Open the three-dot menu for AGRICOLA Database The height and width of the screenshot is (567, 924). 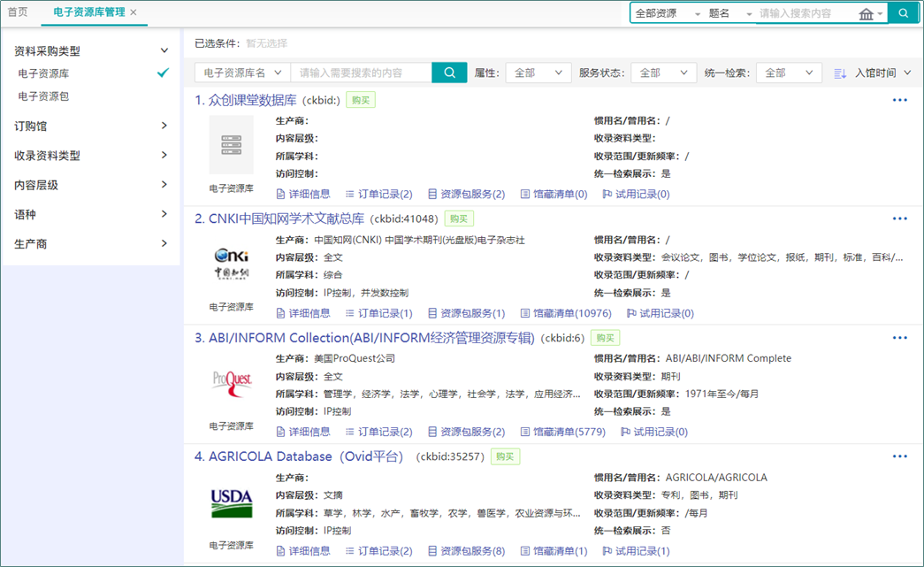coord(899,456)
